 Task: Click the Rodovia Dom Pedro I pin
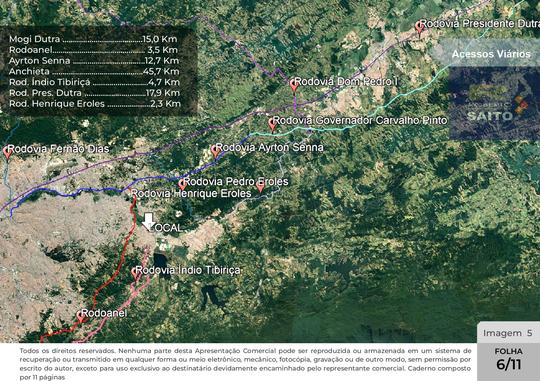(294, 85)
